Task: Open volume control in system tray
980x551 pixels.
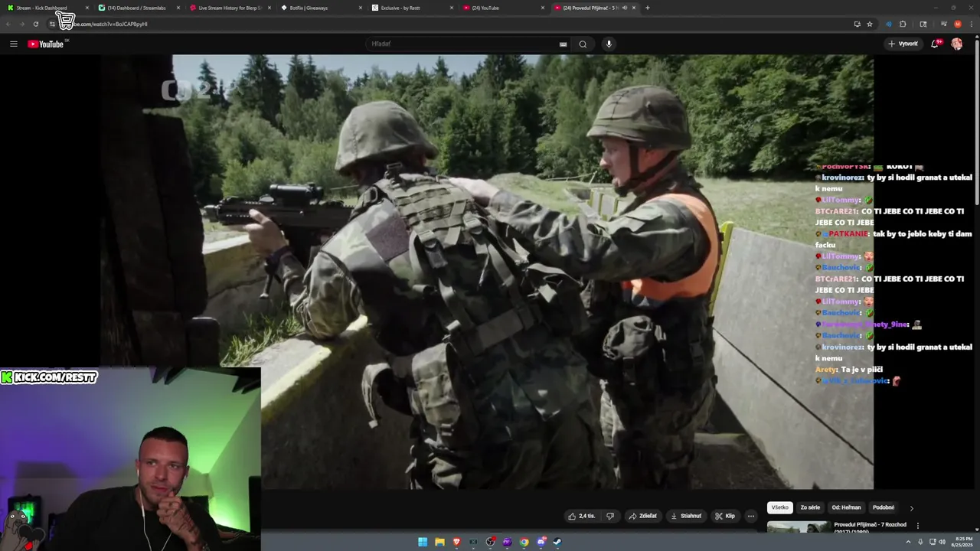Action: (942, 542)
